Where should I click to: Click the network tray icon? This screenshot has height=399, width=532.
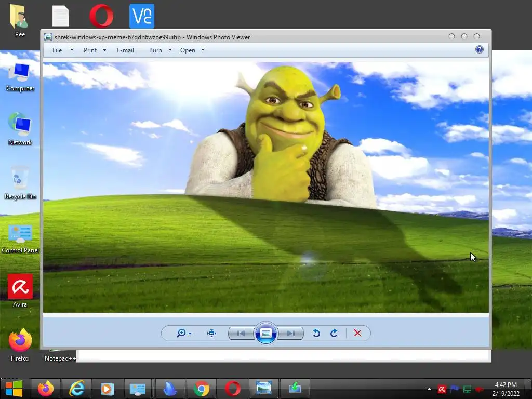[x=467, y=389]
